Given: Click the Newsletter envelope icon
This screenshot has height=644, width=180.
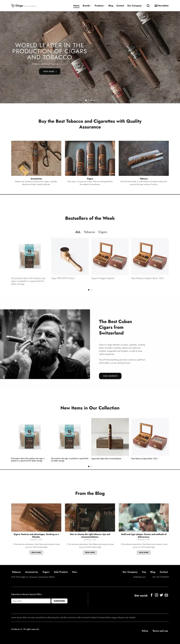Looking at the screenshot, I should [156, 6].
